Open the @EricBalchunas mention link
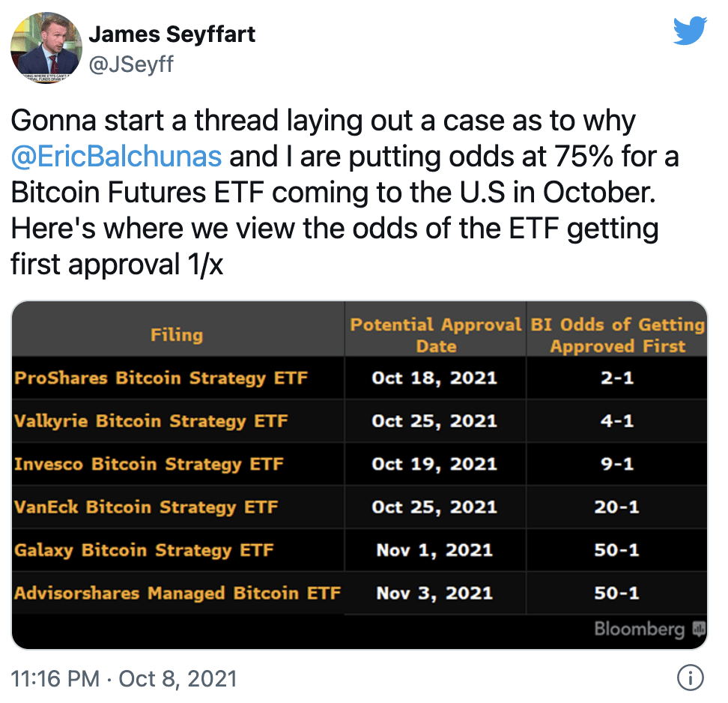Screen dimensions: 728x703 116,156
